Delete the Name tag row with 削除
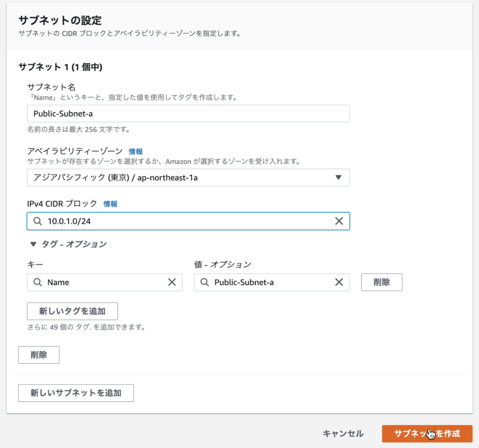479x448 pixels. (x=382, y=282)
